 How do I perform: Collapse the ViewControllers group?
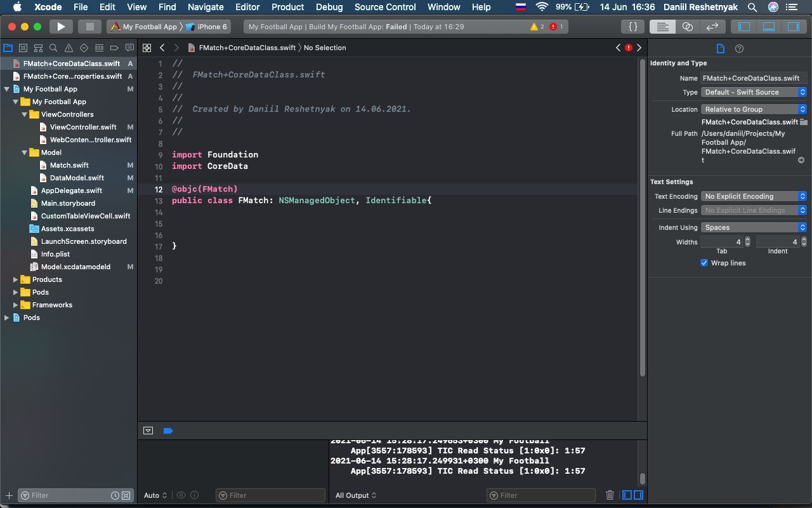[x=25, y=114]
